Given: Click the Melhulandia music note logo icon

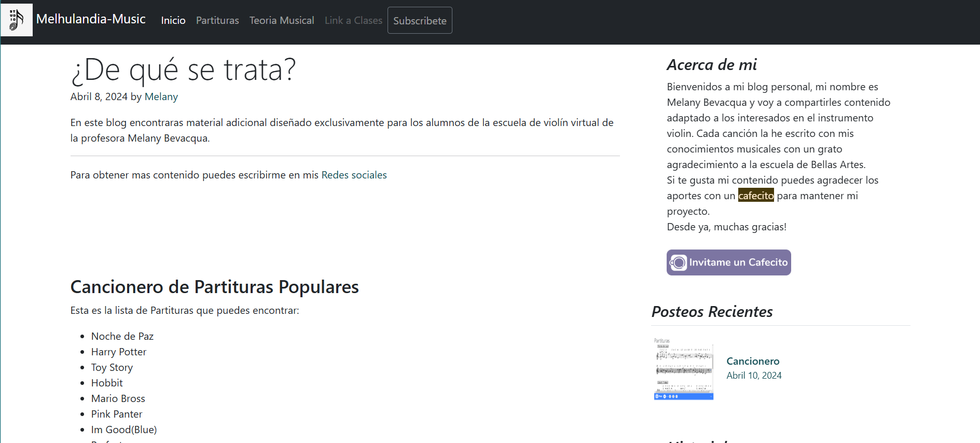Looking at the screenshot, I should pos(17,20).
